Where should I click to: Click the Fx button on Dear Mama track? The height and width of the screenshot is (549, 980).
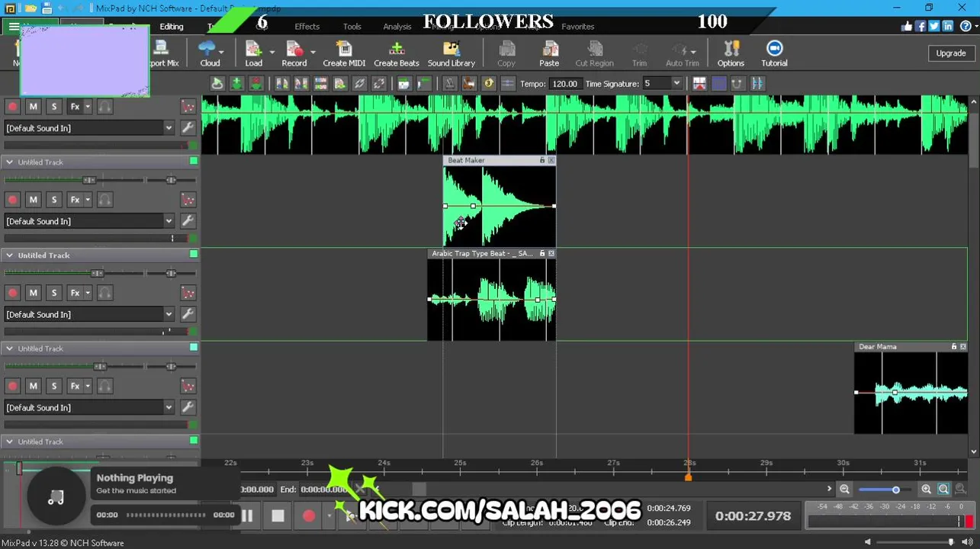coord(75,386)
